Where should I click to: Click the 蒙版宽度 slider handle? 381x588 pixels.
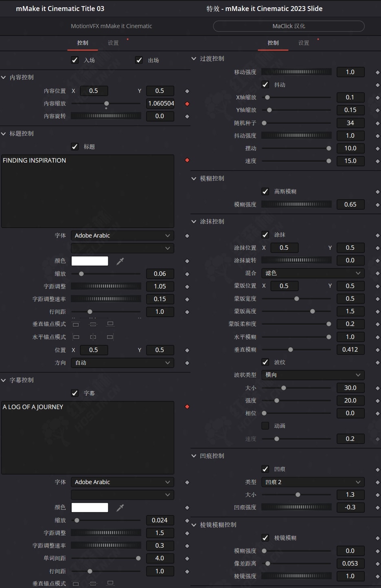click(297, 299)
